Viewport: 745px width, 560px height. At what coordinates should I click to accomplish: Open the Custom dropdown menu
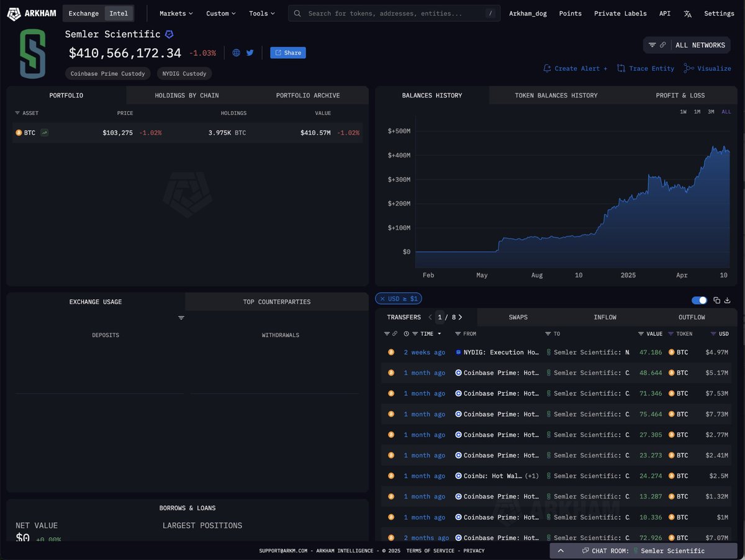(x=221, y=13)
